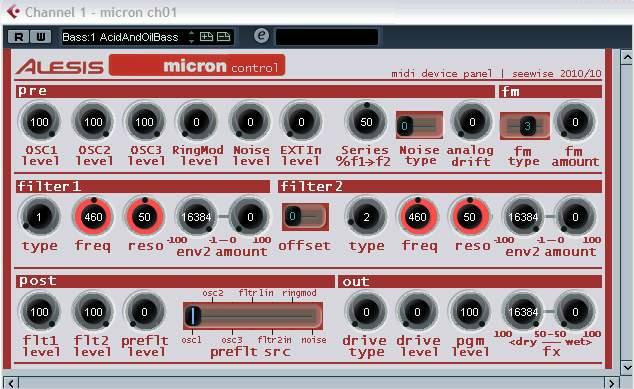Click the save preset icon with plus
The height and width of the screenshot is (389, 634).
[x=206, y=37]
